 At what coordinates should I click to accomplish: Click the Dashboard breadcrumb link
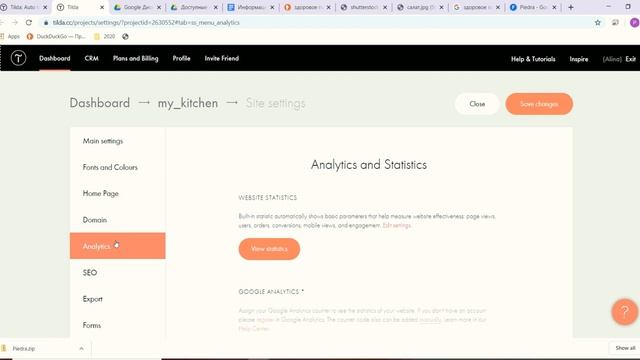pos(100,103)
